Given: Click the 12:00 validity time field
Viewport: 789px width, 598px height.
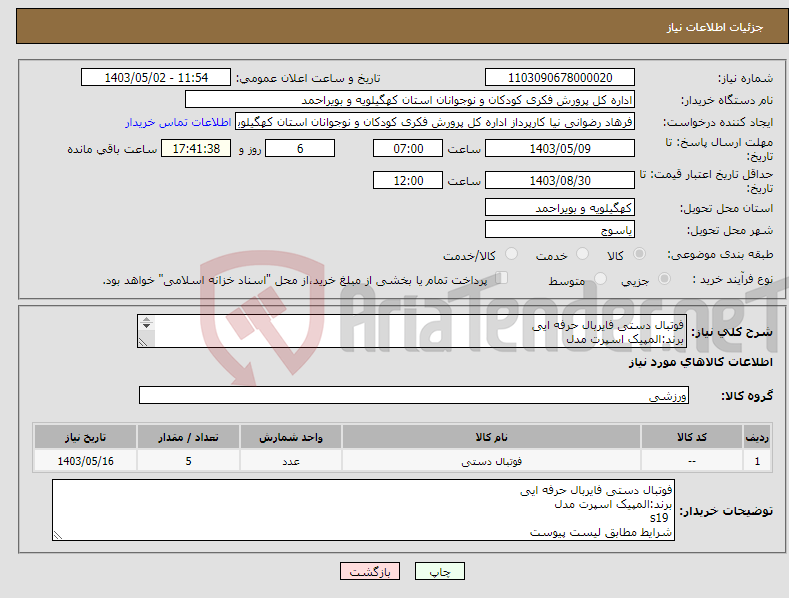Looking at the screenshot, I should pos(408,180).
